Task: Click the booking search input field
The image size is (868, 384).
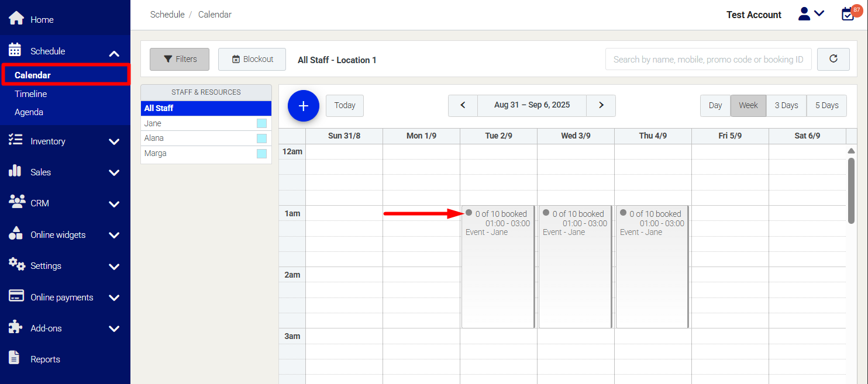Action: (708, 59)
